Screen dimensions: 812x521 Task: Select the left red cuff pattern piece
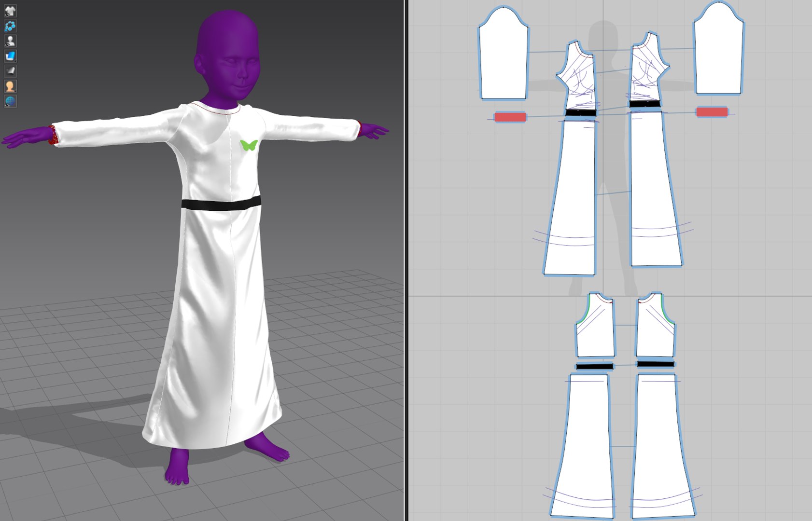pyautogui.click(x=510, y=117)
